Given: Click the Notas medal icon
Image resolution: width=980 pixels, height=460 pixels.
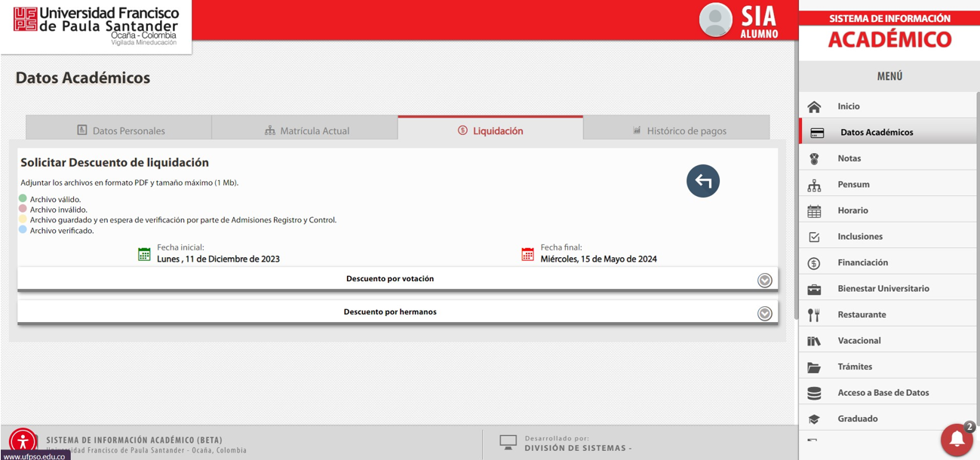Looking at the screenshot, I should 814,158.
